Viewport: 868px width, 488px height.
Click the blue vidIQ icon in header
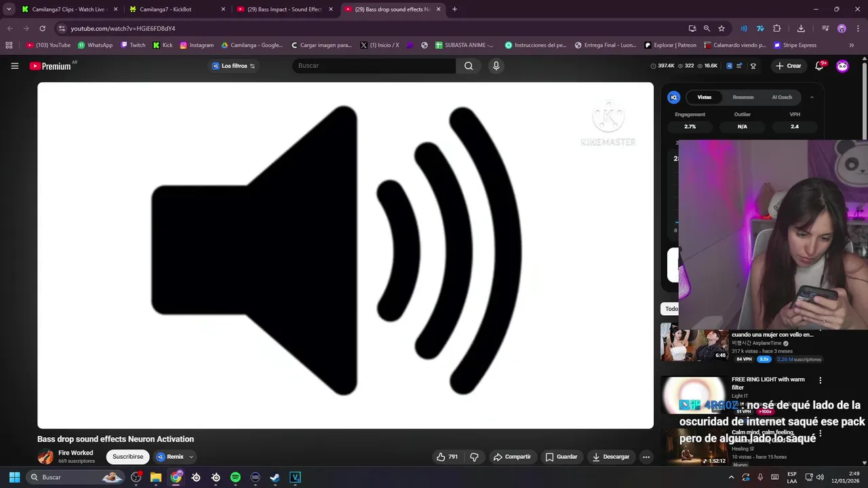click(729, 66)
